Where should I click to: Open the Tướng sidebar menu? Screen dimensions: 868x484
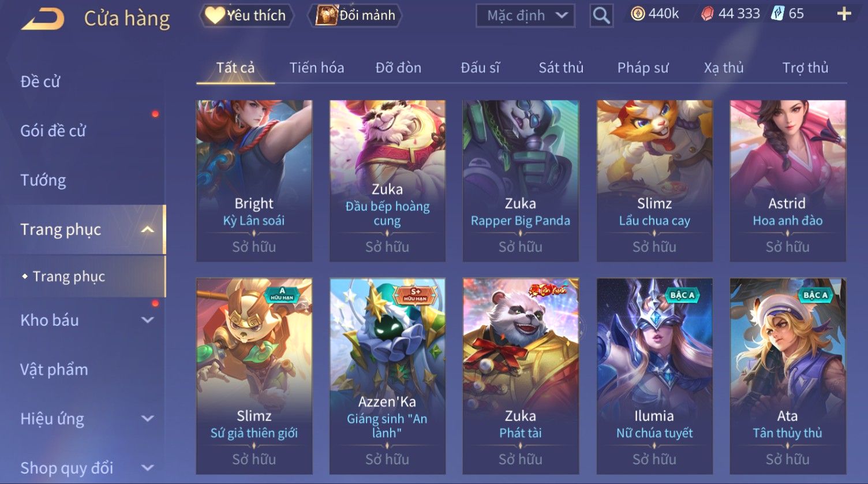(43, 180)
